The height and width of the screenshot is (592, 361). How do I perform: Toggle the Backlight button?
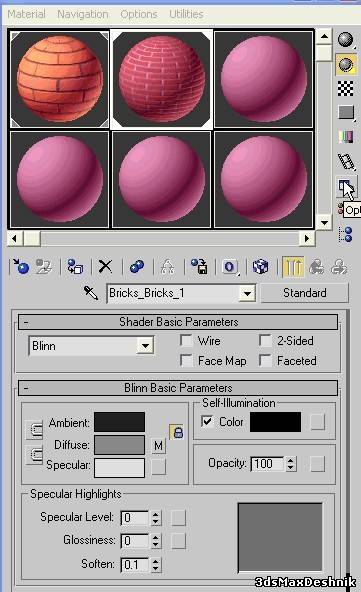[346, 64]
